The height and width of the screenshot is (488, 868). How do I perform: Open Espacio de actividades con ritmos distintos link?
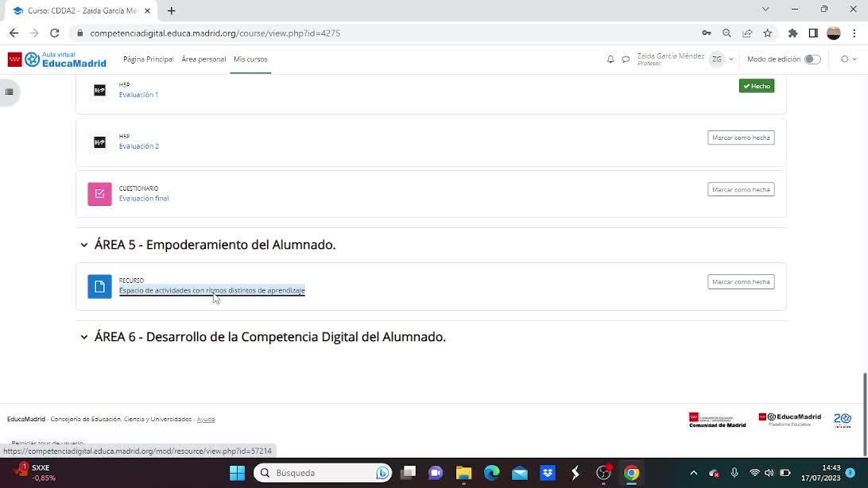[212, 290]
